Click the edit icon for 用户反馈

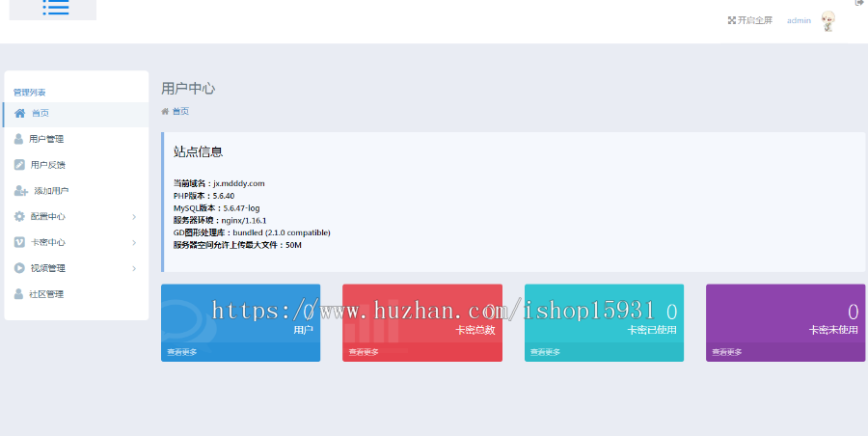(x=19, y=165)
